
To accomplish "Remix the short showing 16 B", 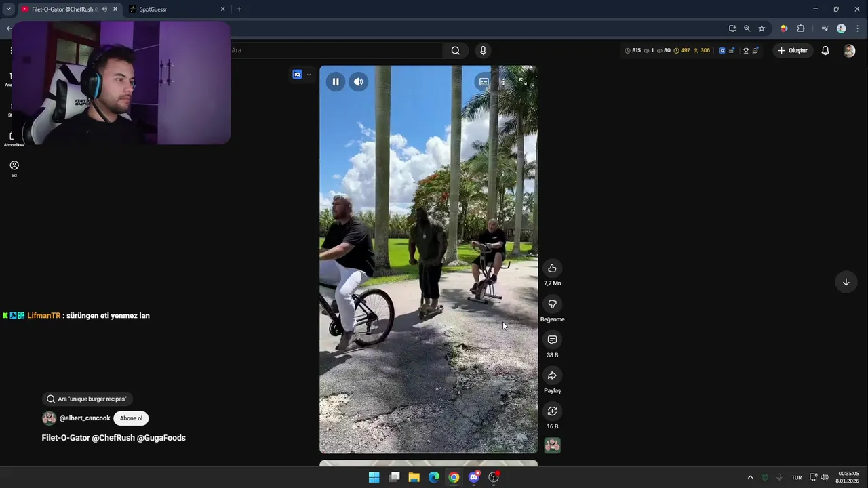I will pyautogui.click(x=552, y=411).
